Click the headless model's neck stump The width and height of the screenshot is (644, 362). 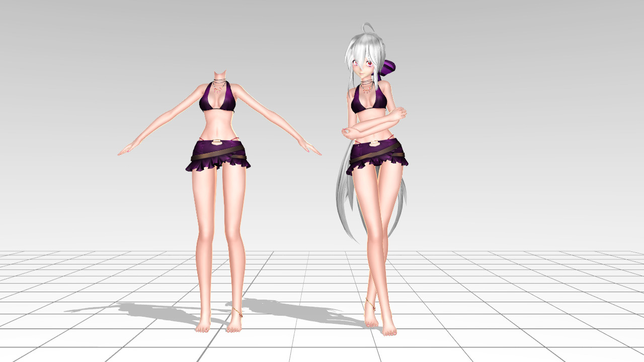click(219, 75)
